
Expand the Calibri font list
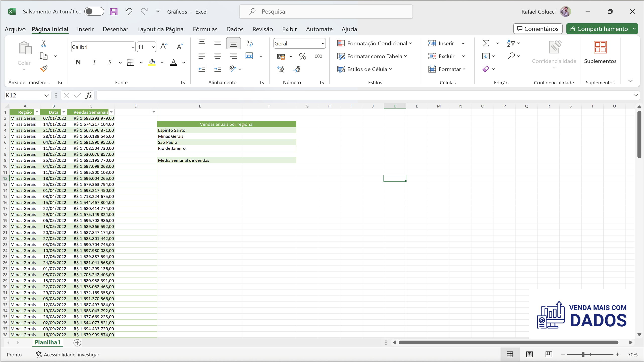point(133,47)
